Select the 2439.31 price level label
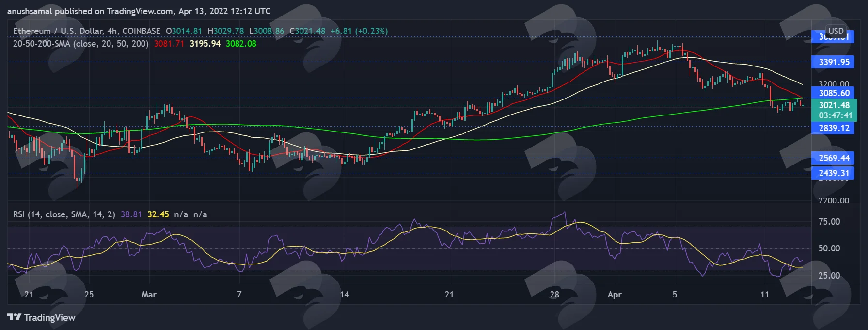 coord(834,173)
